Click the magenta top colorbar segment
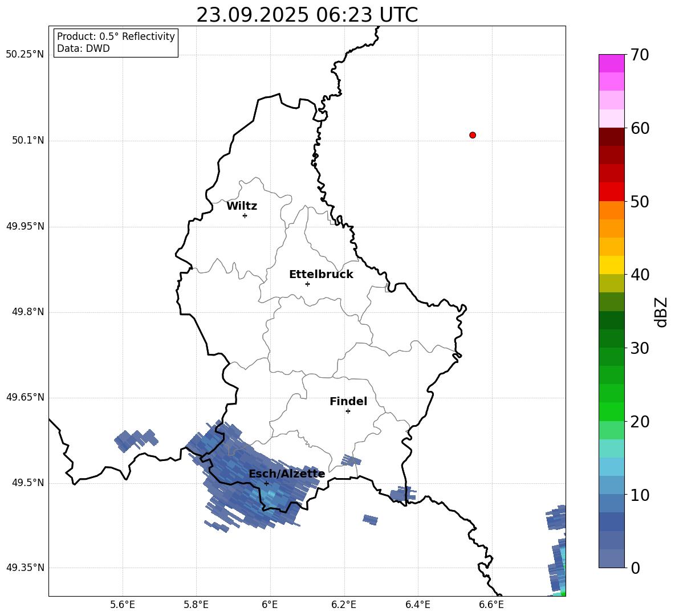 point(611,63)
